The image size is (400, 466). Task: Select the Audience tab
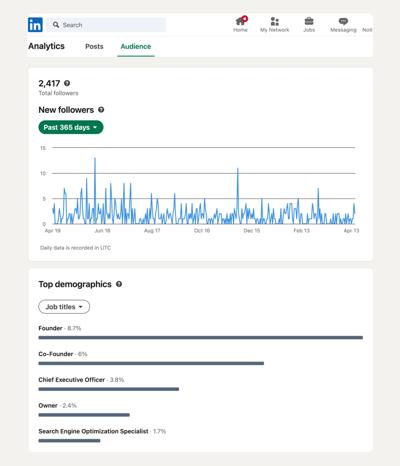coord(136,46)
